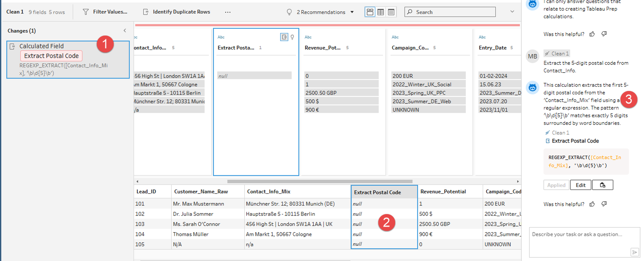644x261 pixels.
Task: Click the Filter Values funnel icon
Action: tap(86, 12)
